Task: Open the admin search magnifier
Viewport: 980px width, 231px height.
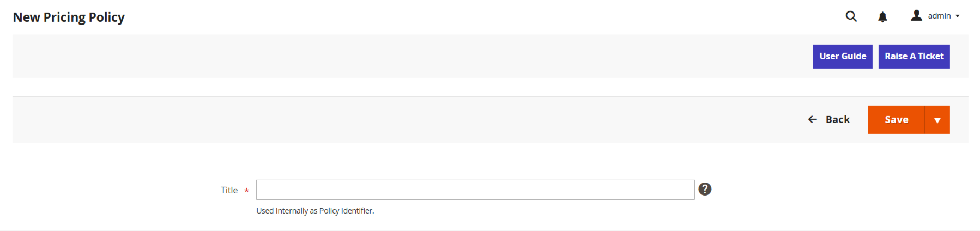Action: (851, 16)
